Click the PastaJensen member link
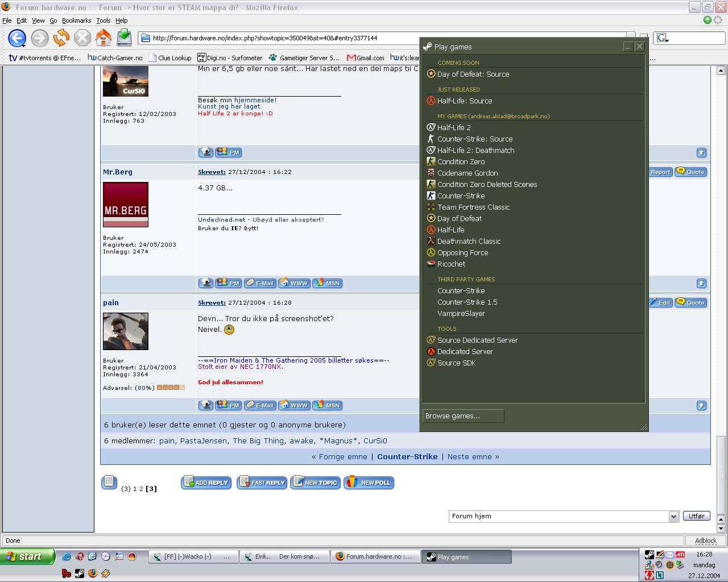The image size is (728, 582). click(204, 440)
